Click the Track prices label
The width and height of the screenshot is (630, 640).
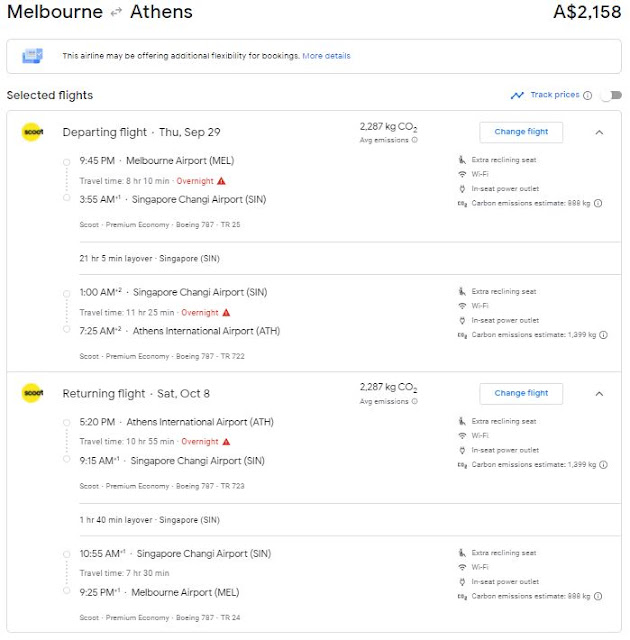[x=554, y=95]
